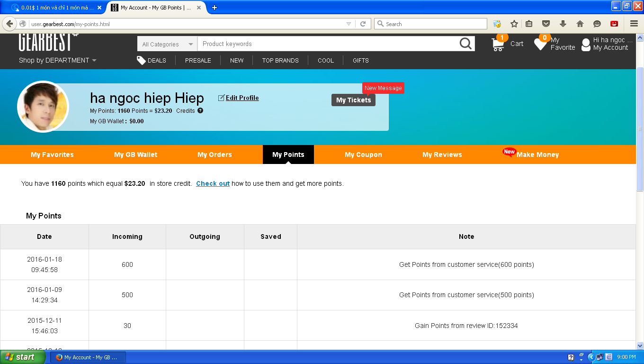This screenshot has height=364, width=644.
Task: Click the 'Check out' link
Action: (213, 183)
